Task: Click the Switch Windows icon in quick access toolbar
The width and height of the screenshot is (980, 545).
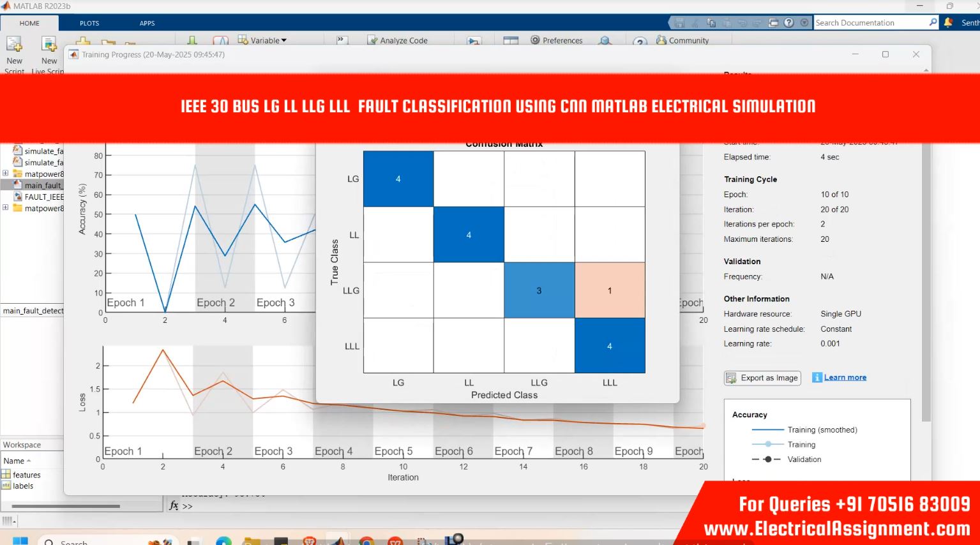Action: click(x=773, y=22)
